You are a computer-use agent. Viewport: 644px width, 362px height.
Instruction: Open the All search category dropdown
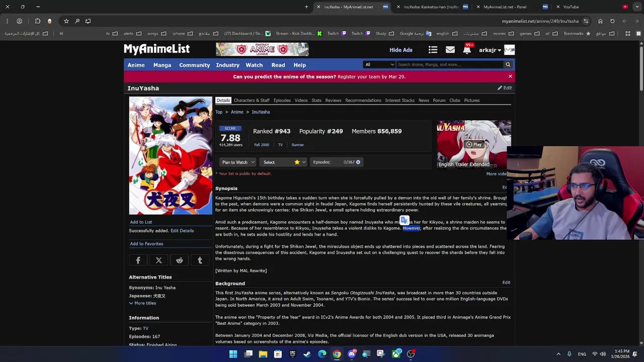[379, 64]
